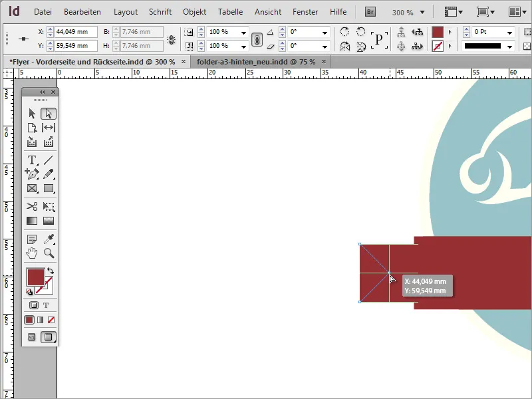The image size is (532, 399).
Task: Toggle constrain proportions for scaling (chain)
Action: (x=257, y=39)
